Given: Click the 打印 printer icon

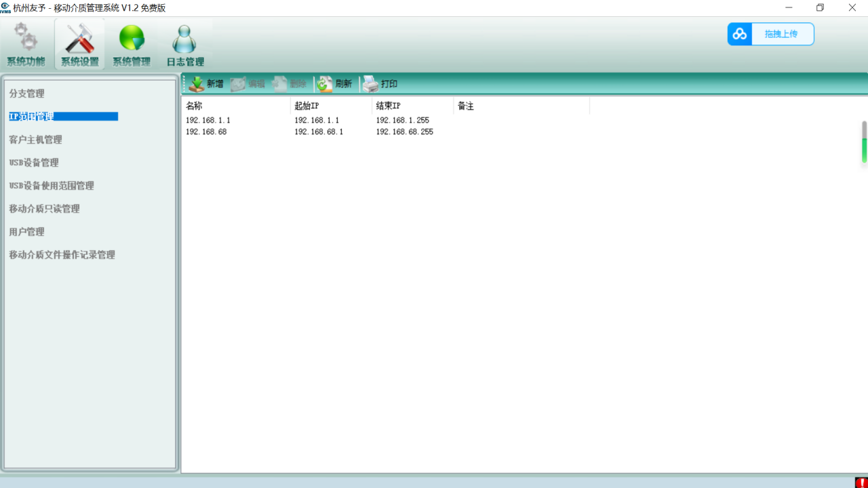Looking at the screenshot, I should 370,84.
